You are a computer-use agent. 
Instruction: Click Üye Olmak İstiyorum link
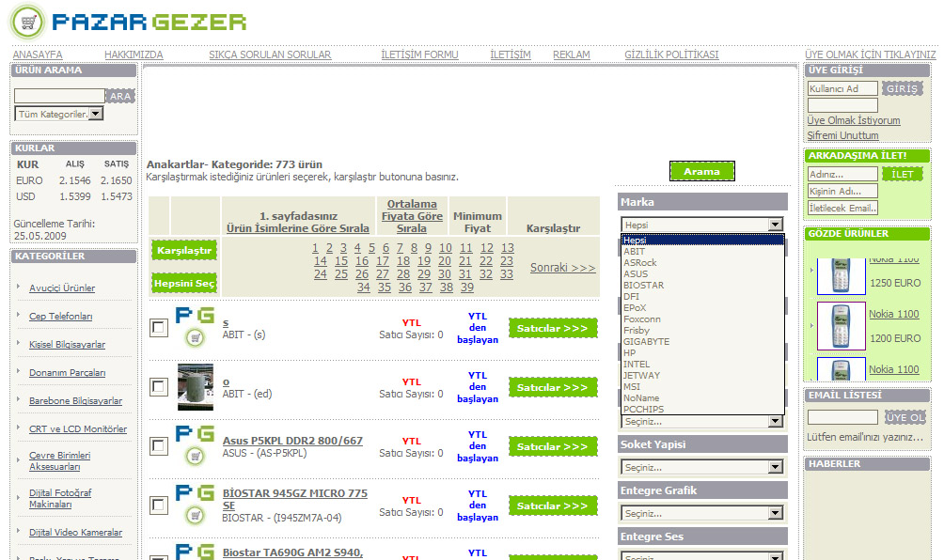pyautogui.click(x=854, y=121)
